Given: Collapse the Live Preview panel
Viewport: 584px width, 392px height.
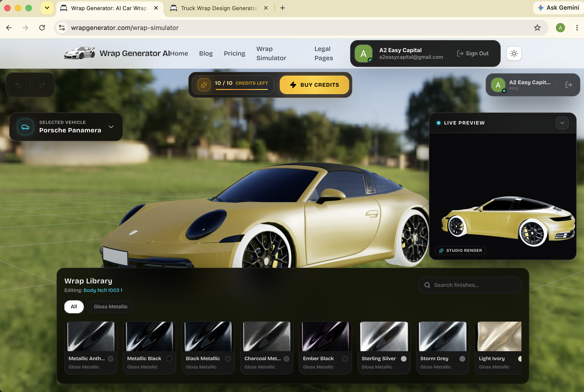Looking at the screenshot, I should tap(562, 123).
